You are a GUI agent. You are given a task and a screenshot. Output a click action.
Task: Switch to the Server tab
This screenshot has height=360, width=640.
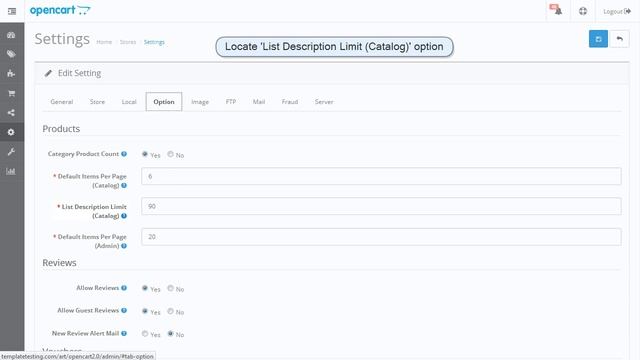click(324, 102)
